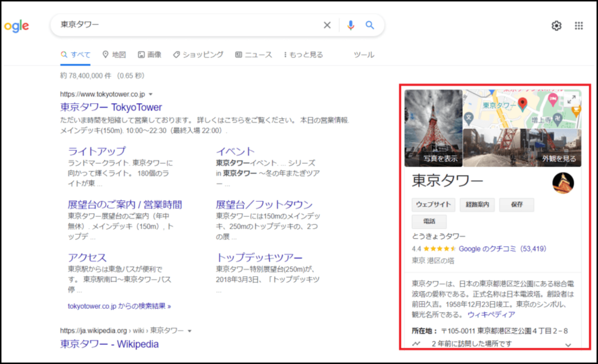Open the アクセス sitelink
Image resolution: width=598 pixels, height=364 pixels.
point(87,258)
